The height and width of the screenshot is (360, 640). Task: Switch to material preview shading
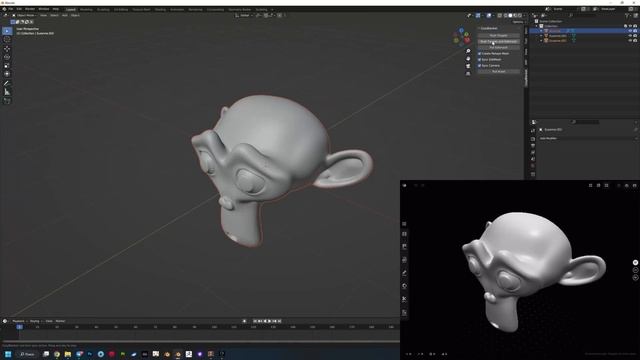coord(515,16)
